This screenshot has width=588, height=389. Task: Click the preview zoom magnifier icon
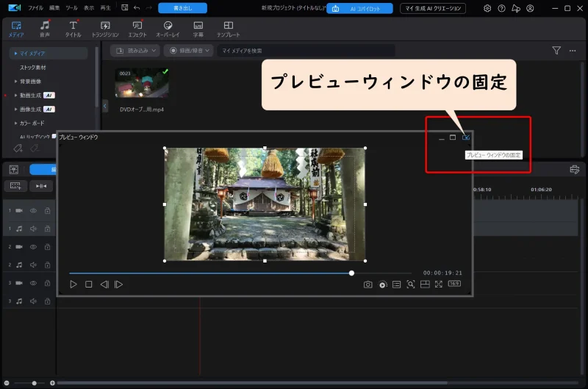click(411, 285)
